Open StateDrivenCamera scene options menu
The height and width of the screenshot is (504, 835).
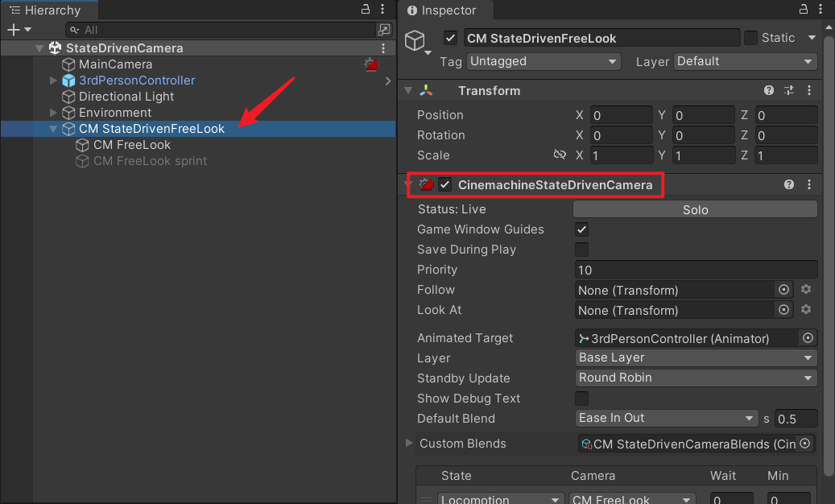(x=383, y=48)
